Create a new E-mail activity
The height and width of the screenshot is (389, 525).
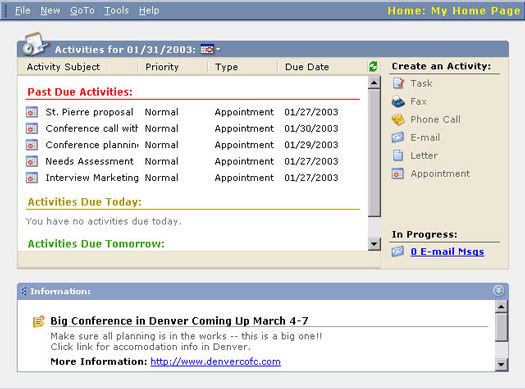425,137
